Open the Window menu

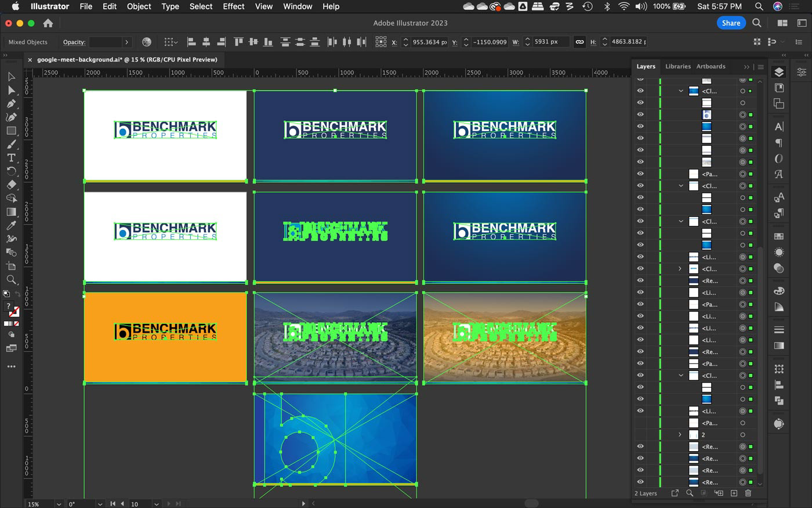tap(298, 6)
